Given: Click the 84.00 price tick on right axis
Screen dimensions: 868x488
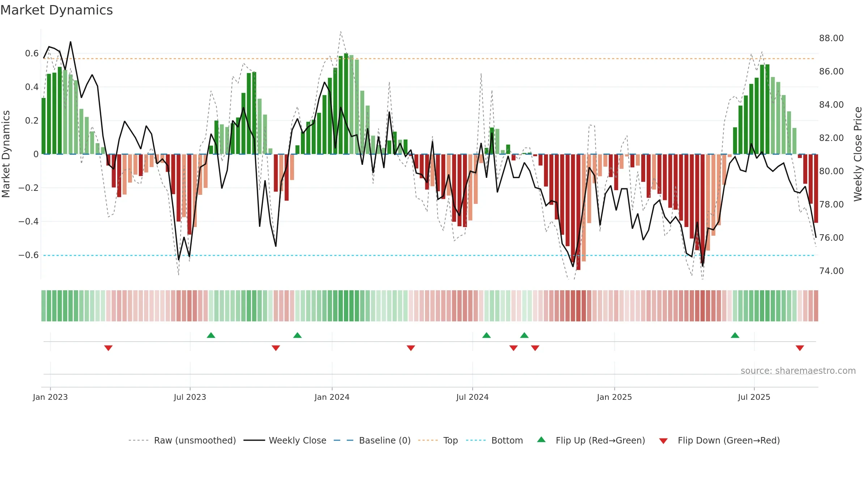Looking at the screenshot, I should tap(831, 105).
